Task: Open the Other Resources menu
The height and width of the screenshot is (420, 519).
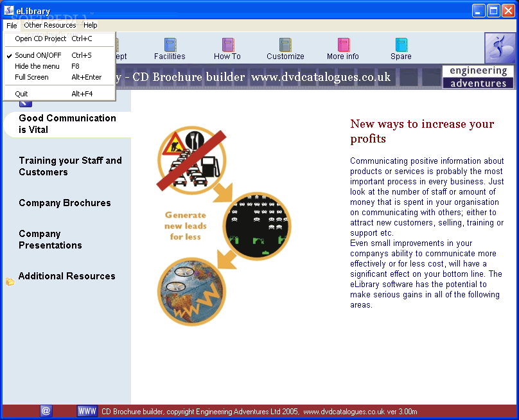Action: point(50,25)
